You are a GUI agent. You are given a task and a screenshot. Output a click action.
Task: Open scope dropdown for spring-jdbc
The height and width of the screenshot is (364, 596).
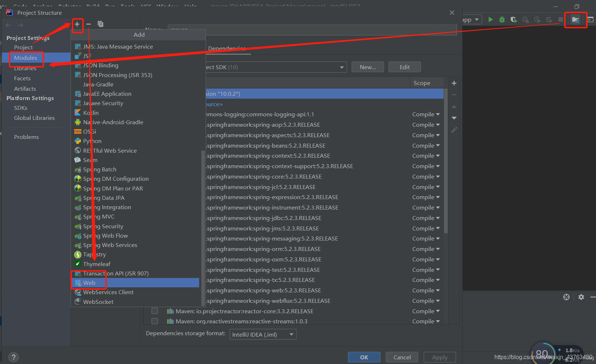click(426, 218)
